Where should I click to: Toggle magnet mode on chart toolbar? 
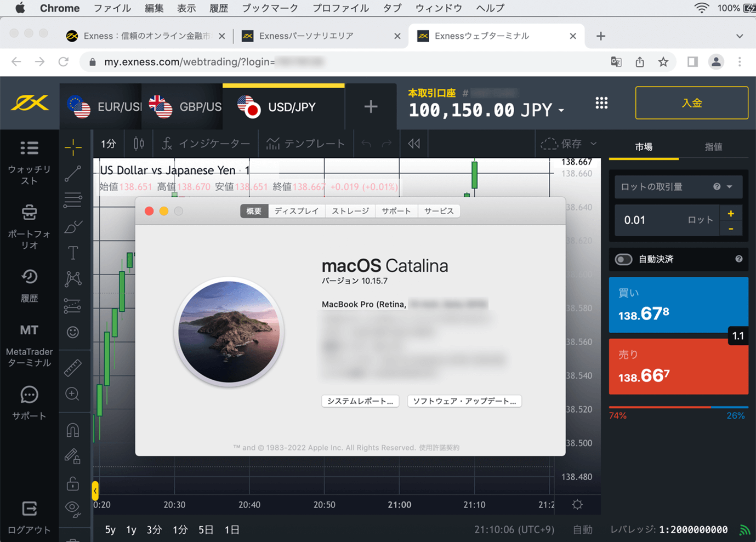[x=73, y=430]
